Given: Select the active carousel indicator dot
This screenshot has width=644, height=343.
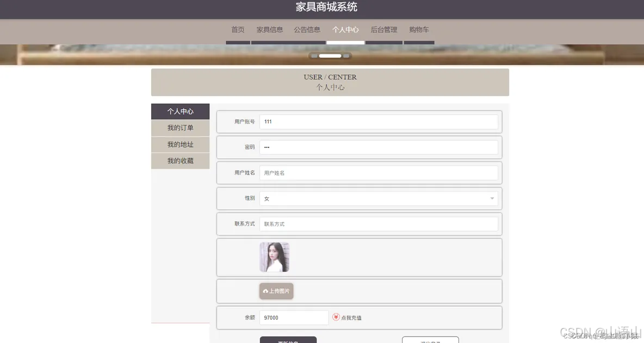Looking at the screenshot, I should (330, 55).
